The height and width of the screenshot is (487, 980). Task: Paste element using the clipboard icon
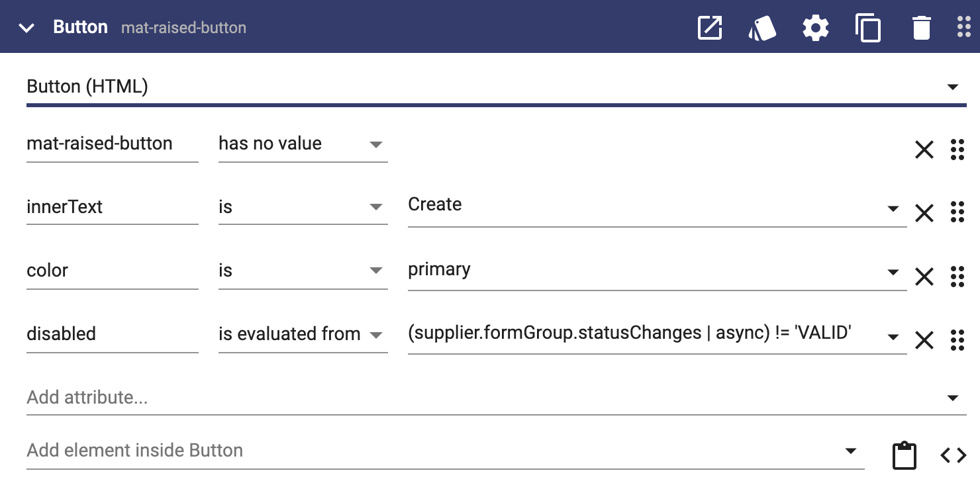[x=904, y=456]
